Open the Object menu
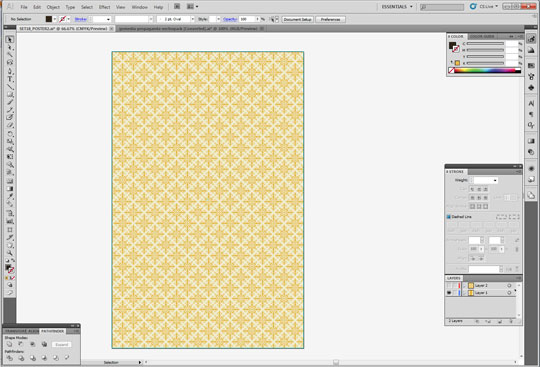Image resolution: width=540 pixels, height=367 pixels. [x=53, y=7]
